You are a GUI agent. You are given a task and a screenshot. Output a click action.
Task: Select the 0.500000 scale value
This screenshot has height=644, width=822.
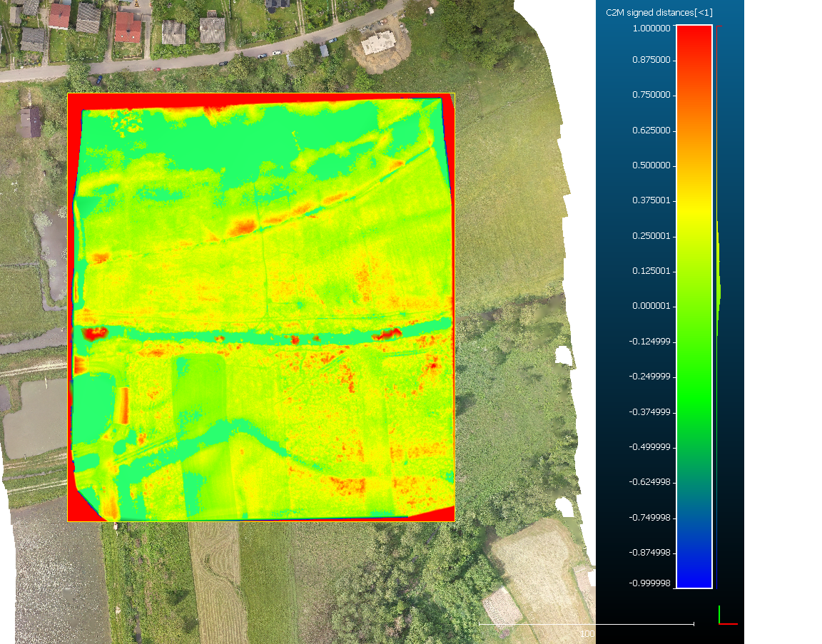click(x=651, y=165)
